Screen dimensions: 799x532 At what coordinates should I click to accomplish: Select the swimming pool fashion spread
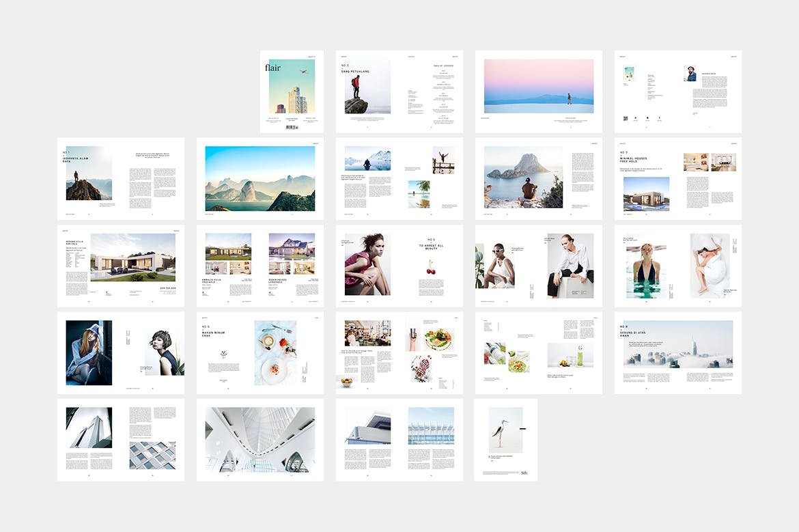click(677, 266)
